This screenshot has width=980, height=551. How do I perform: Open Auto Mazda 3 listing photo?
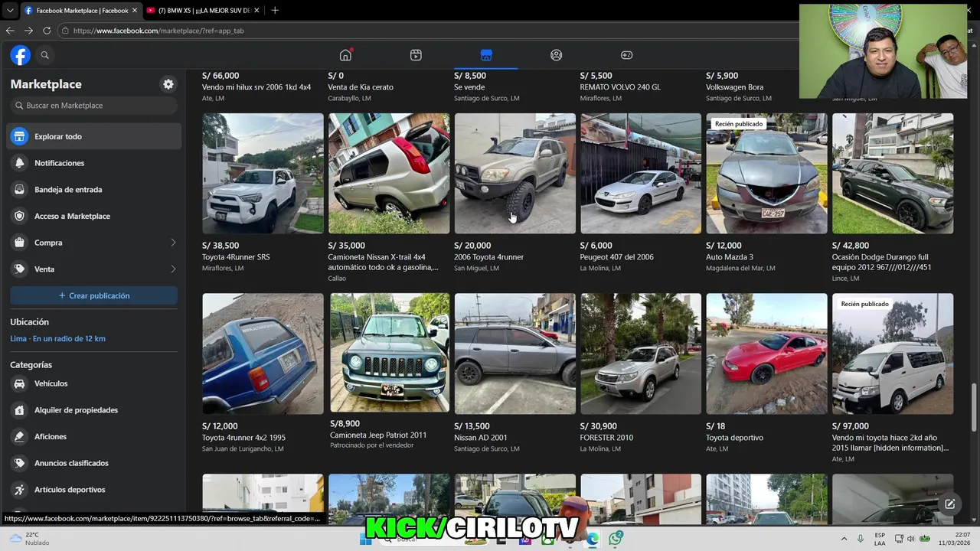coord(766,174)
